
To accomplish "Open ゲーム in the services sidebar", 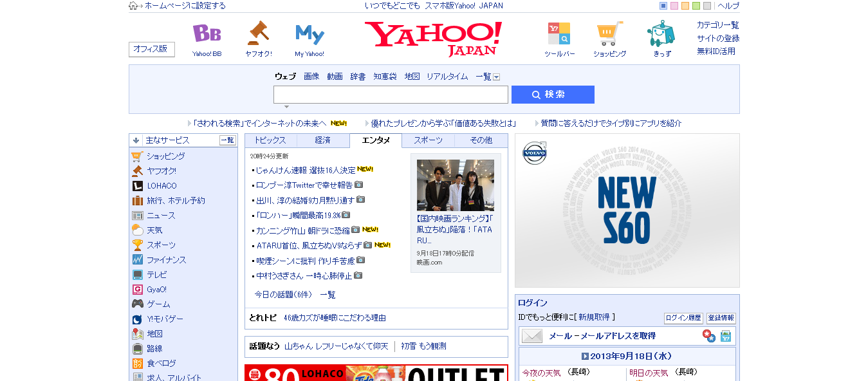I will click(x=158, y=304).
